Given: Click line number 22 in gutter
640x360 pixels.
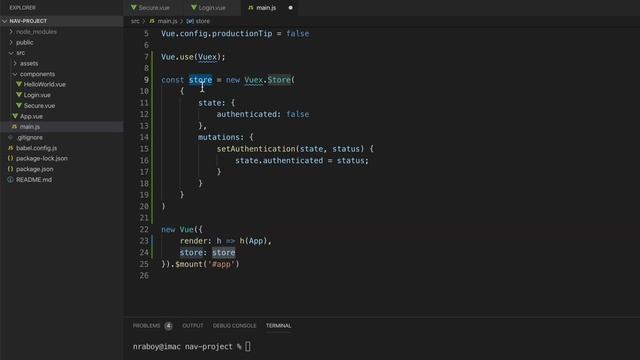Looking at the screenshot, I should (144, 229).
